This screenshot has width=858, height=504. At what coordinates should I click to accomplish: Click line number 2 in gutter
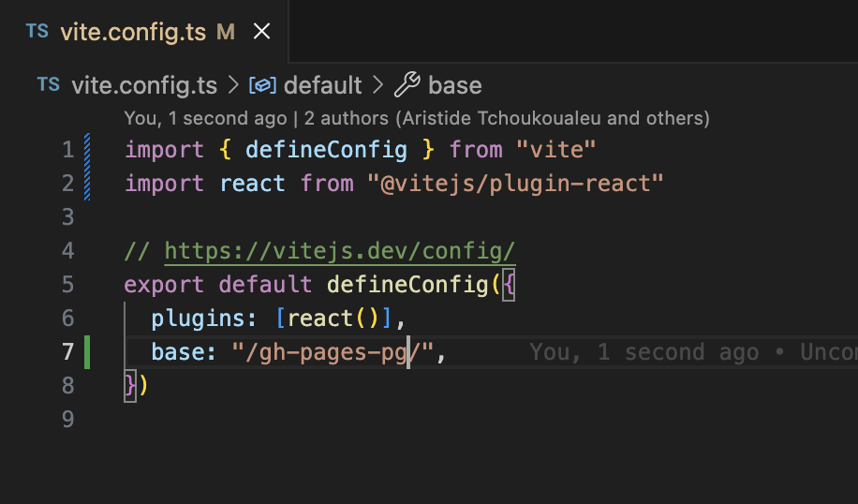pos(67,184)
